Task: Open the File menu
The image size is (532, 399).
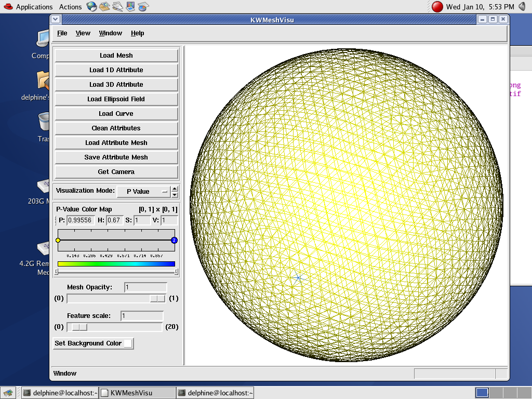Action: [62, 33]
